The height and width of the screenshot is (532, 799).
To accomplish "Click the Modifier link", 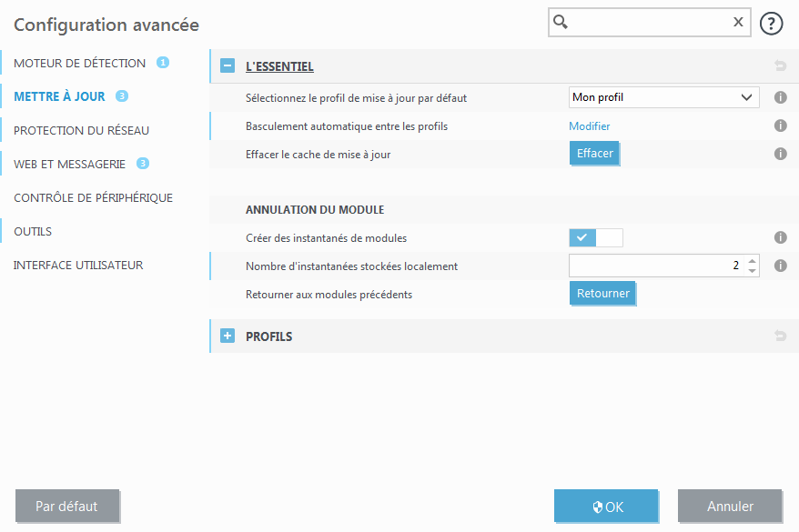I will click(x=589, y=126).
